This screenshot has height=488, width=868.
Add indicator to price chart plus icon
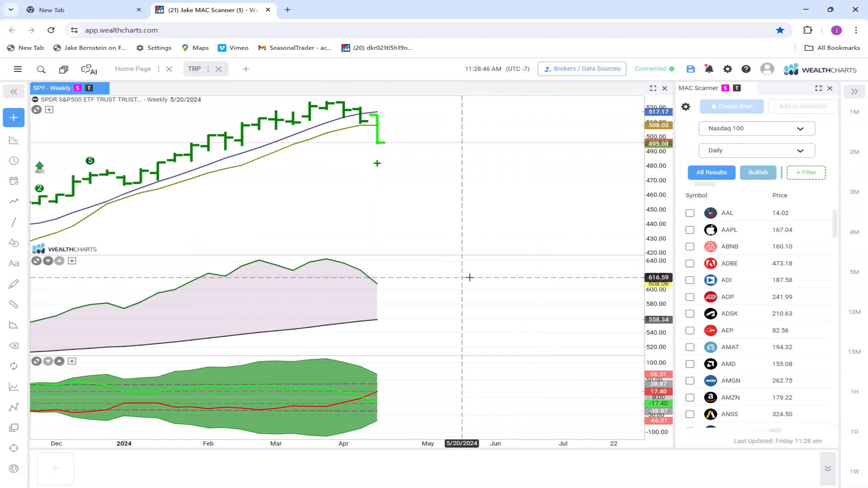point(49,110)
